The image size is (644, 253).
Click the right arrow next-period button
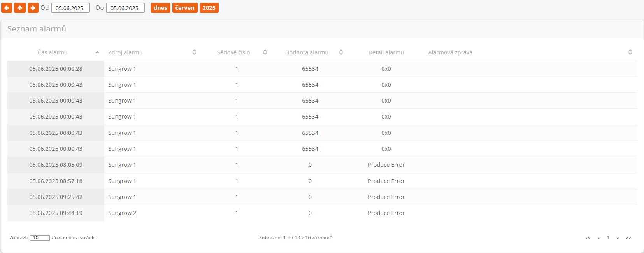tap(33, 8)
